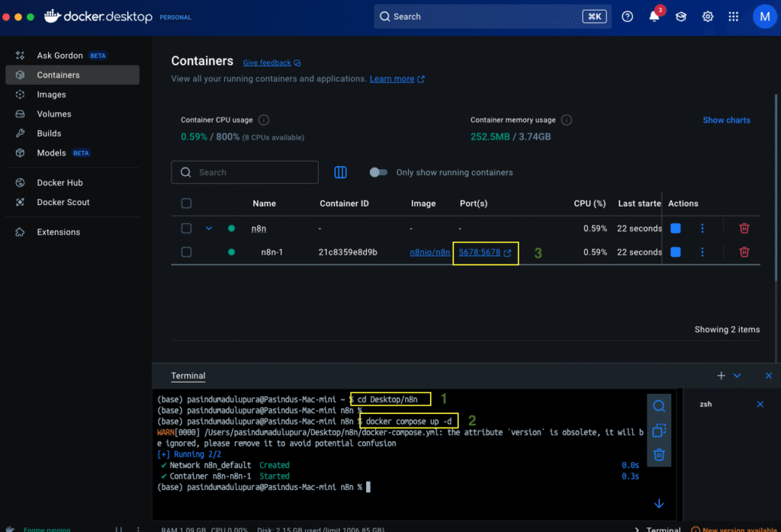Open the manage columns icon beside search
Image resolution: width=781 pixels, height=532 pixels.
340,172
